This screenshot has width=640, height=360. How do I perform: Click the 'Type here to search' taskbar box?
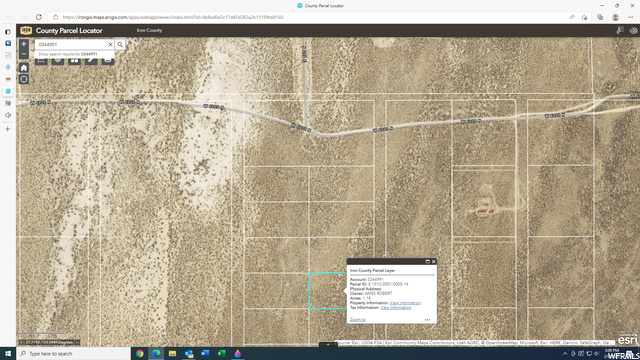click(x=73, y=353)
